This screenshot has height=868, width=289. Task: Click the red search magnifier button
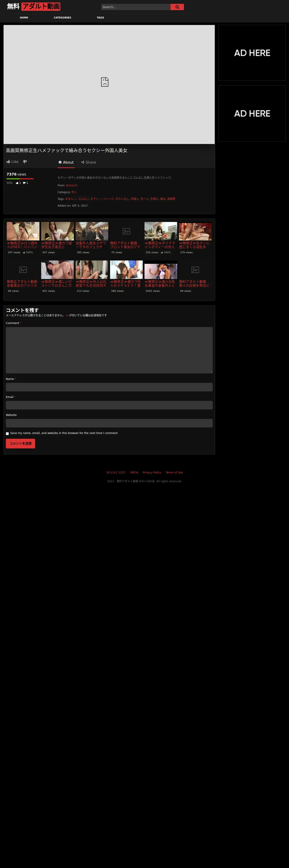coord(177,7)
